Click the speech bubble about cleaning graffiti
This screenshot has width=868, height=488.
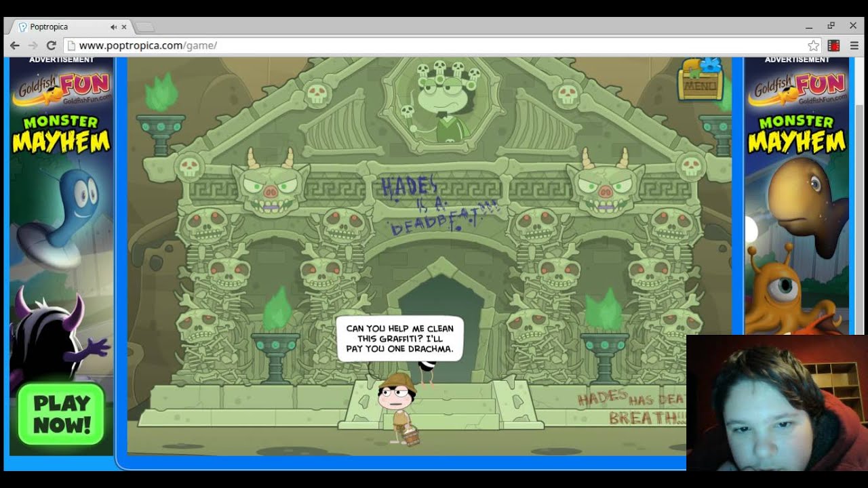(400, 339)
